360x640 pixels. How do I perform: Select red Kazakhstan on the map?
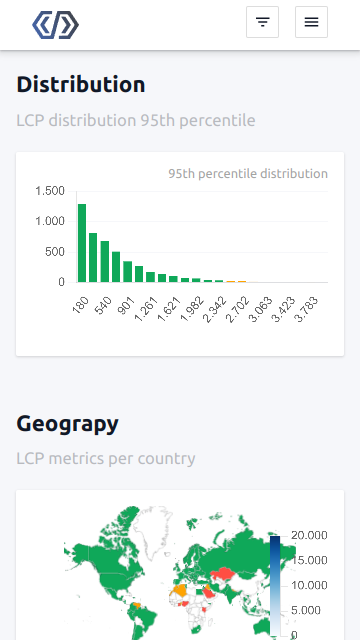tap(222, 574)
